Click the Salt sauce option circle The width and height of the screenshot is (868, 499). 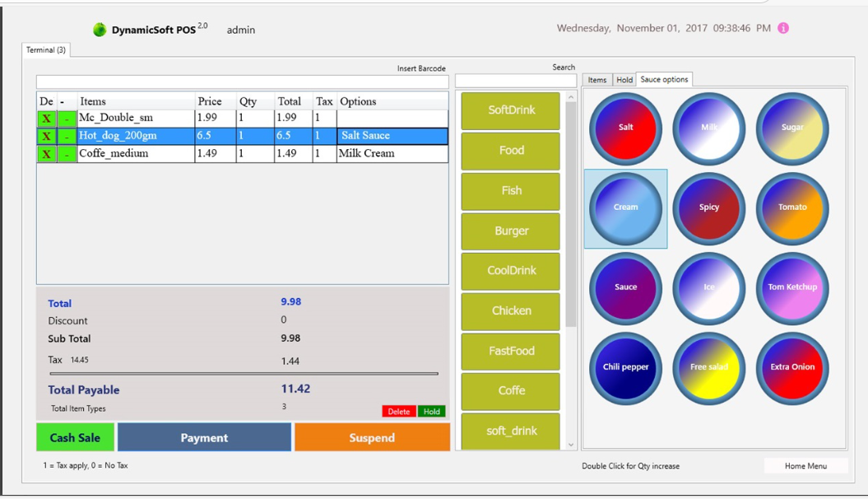point(625,128)
